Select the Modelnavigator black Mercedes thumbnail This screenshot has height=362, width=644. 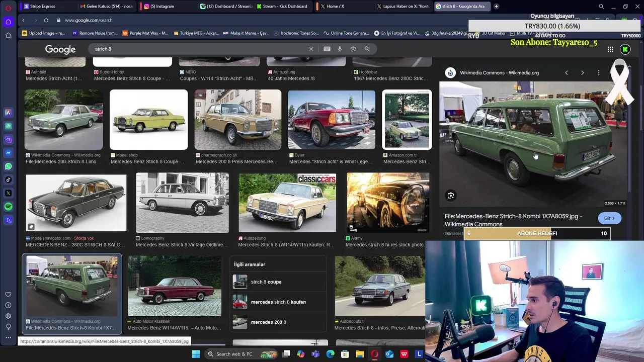[76, 203]
